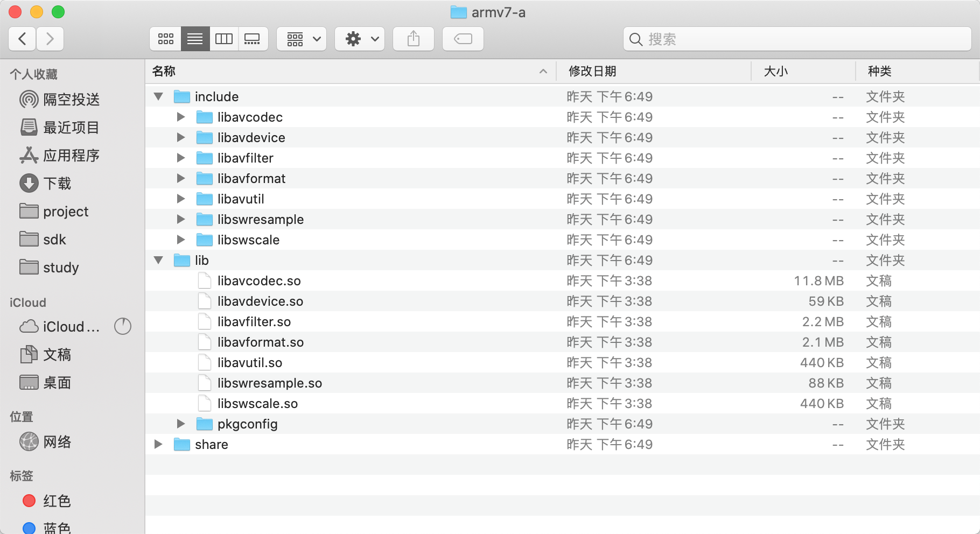The image size is (980, 534).
Task: Expand the libavfilter folder
Action: 181,158
